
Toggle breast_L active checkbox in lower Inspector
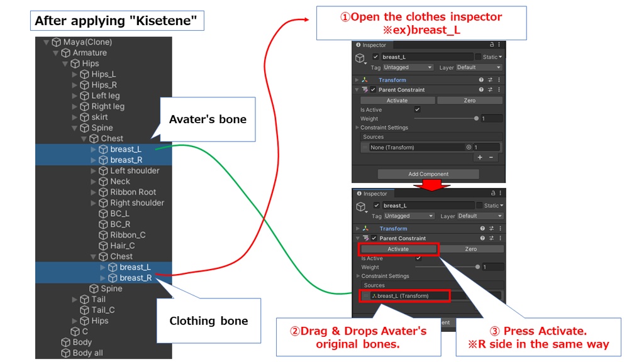click(x=377, y=206)
